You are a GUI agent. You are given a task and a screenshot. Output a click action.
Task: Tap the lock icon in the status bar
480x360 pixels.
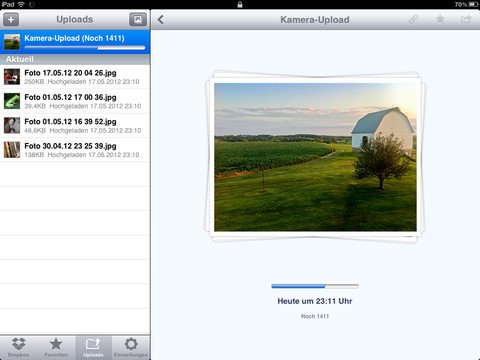click(x=240, y=4)
